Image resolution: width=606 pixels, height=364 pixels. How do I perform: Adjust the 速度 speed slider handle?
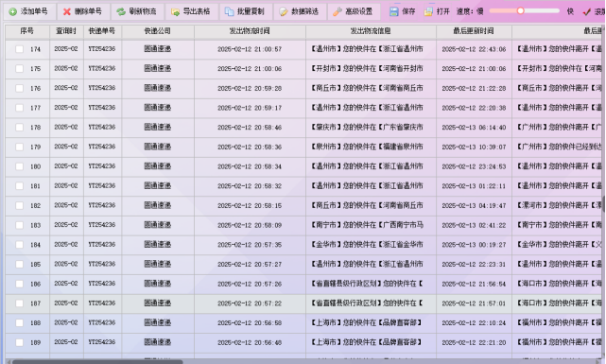520,10
